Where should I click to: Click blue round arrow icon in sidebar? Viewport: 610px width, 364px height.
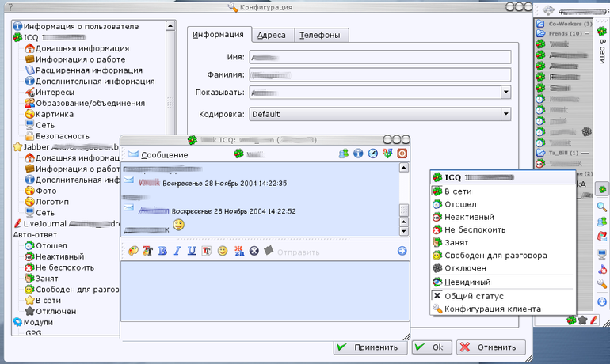[x=602, y=301]
